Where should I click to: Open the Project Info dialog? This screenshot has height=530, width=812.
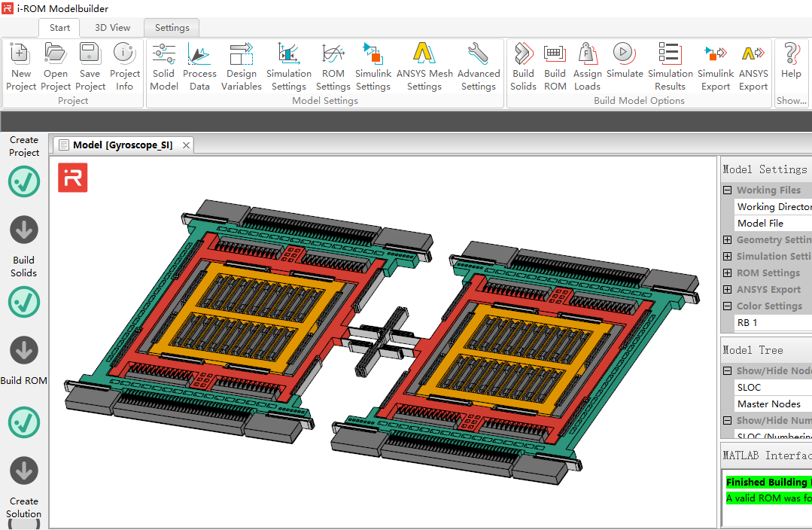(x=124, y=66)
